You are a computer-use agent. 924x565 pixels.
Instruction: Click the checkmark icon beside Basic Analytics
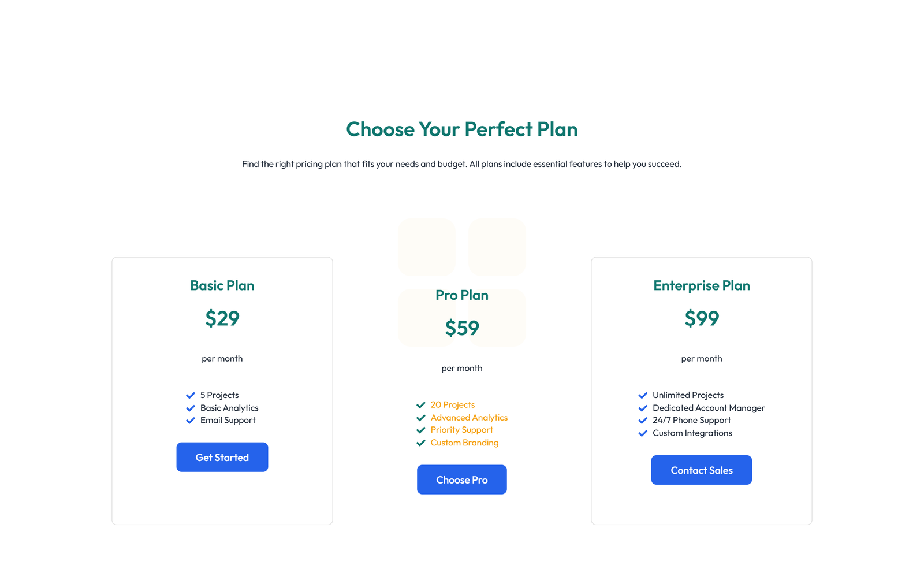191,408
